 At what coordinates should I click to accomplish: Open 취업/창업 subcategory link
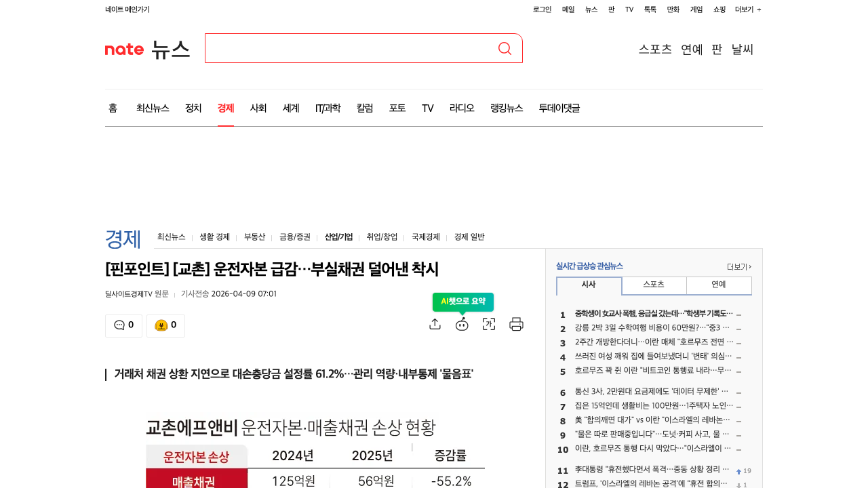(x=382, y=237)
